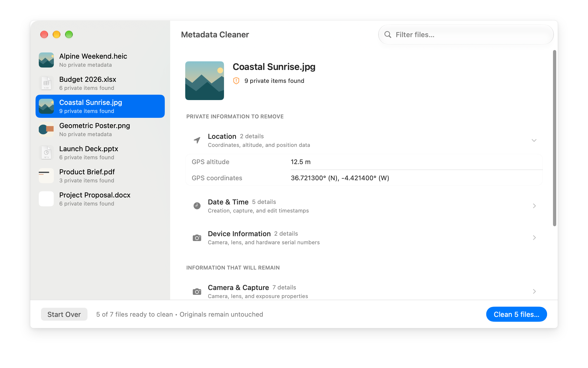
Task: Click the search magnifier icon
Action: pos(388,34)
